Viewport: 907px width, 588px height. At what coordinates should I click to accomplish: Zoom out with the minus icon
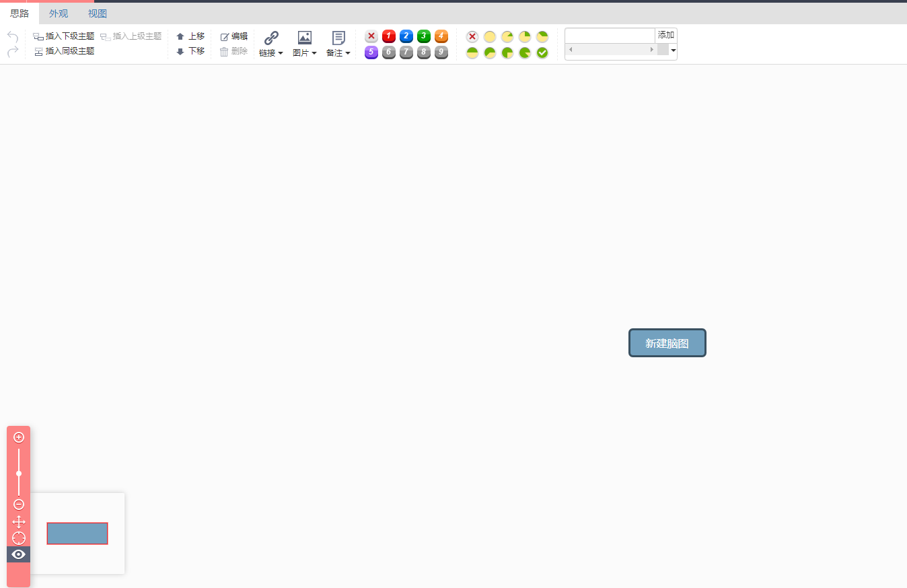pos(19,505)
